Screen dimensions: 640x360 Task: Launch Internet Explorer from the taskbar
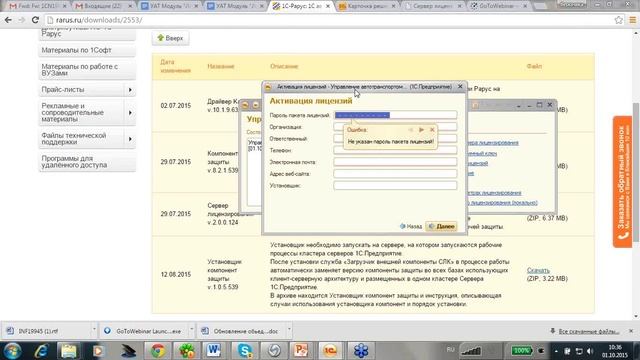(x=41, y=351)
